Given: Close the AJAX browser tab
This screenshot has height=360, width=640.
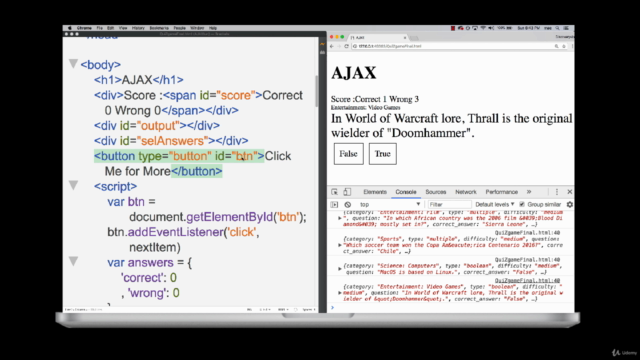Looking at the screenshot, I should (405, 38).
